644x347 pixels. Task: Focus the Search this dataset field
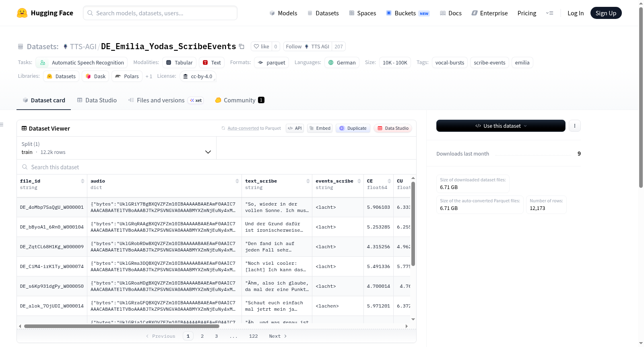[x=217, y=167]
